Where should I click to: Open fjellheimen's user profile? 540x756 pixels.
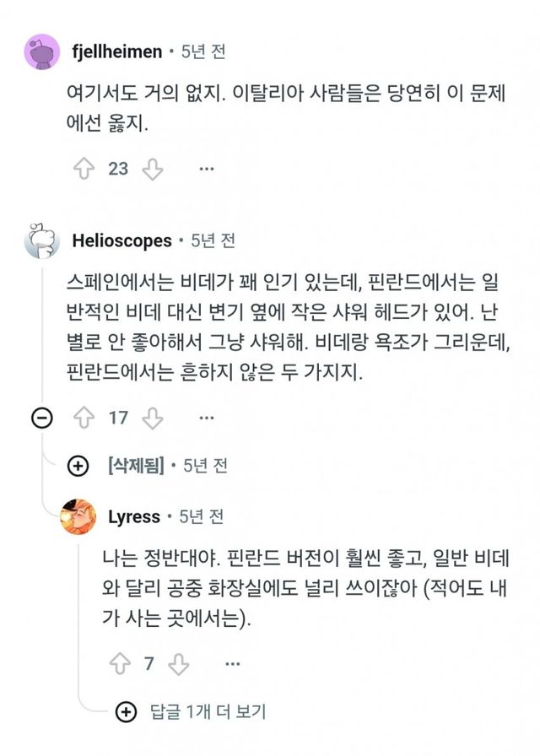pos(116,51)
